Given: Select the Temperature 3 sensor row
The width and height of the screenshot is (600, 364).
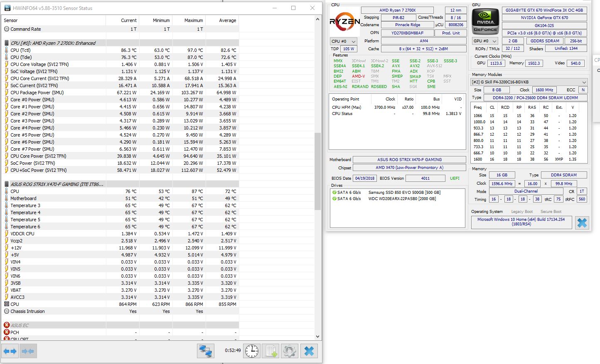Looking at the screenshot, I should [x=120, y=205].
